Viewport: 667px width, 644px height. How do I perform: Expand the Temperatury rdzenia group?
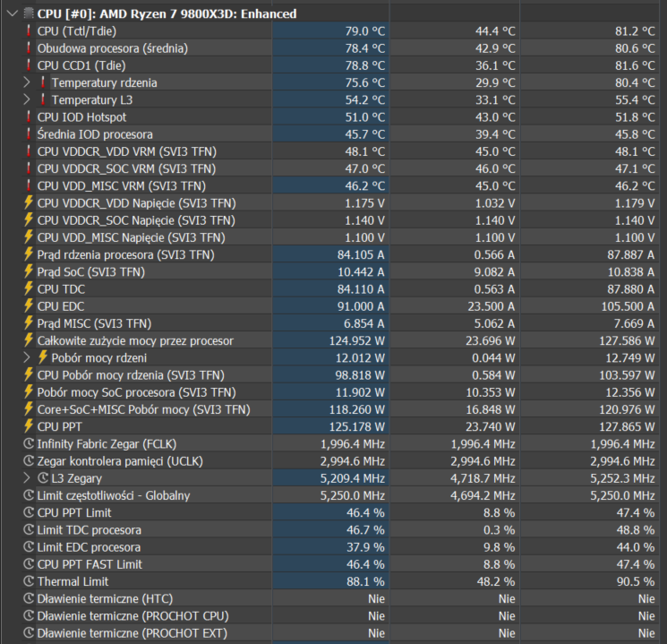coord(26,82)
